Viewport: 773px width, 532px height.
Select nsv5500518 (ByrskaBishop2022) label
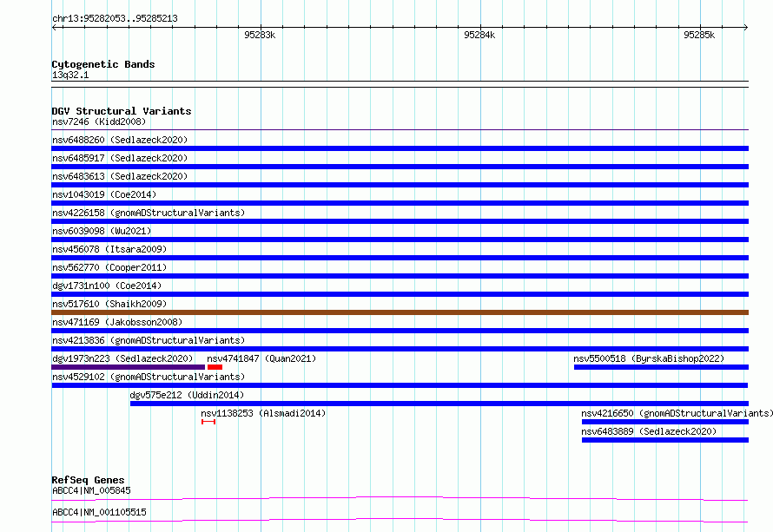(x=649, y=358)
